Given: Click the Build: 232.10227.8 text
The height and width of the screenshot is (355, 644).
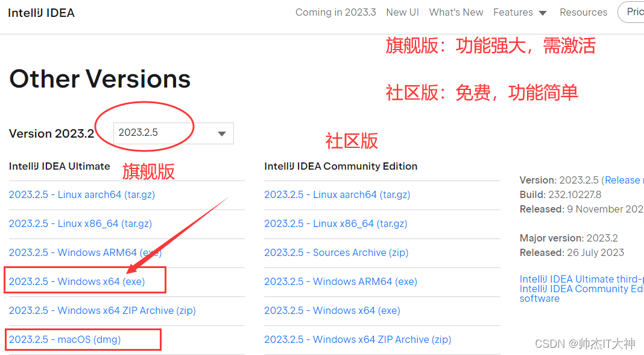Looking at the screenshot, I should click(x=560, y=194).
